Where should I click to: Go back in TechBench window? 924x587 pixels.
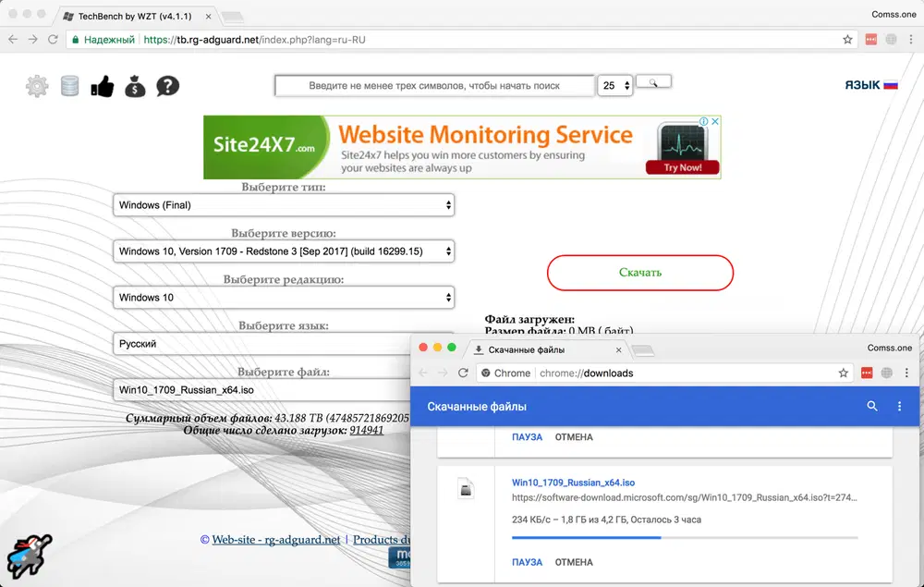point(13,40)
